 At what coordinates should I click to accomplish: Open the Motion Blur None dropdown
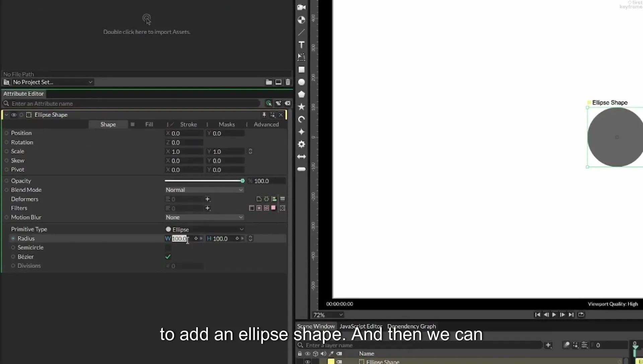tap(204, 217)
